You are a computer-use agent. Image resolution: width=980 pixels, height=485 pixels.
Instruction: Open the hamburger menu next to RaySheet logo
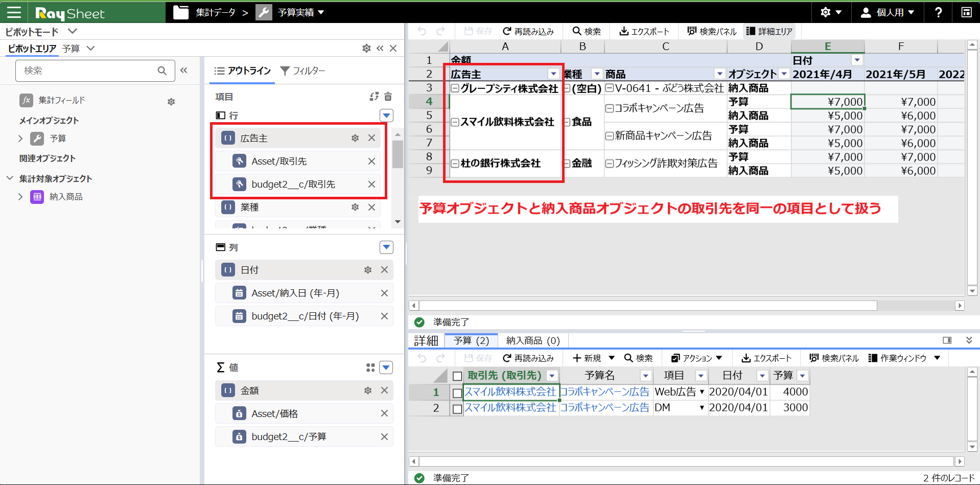pos(14,12)
